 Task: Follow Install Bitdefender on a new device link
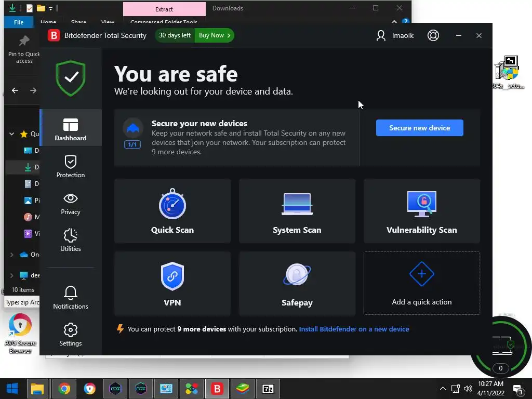354,329
